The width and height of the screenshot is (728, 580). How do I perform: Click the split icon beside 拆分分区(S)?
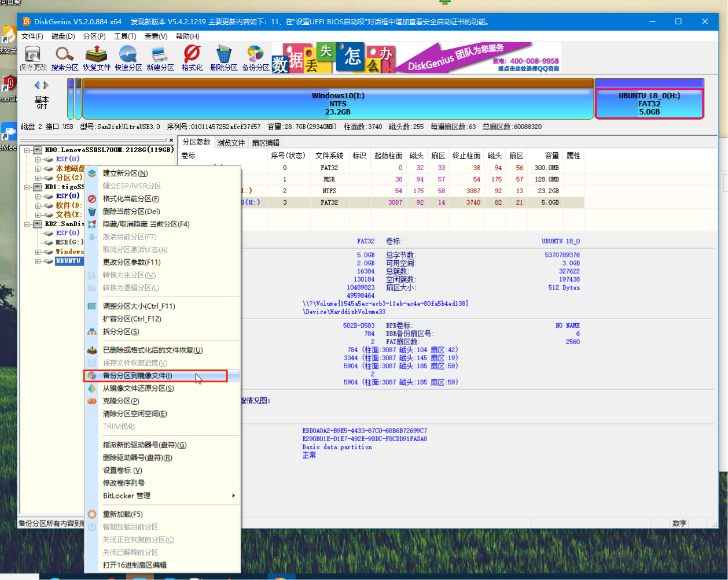91,331
